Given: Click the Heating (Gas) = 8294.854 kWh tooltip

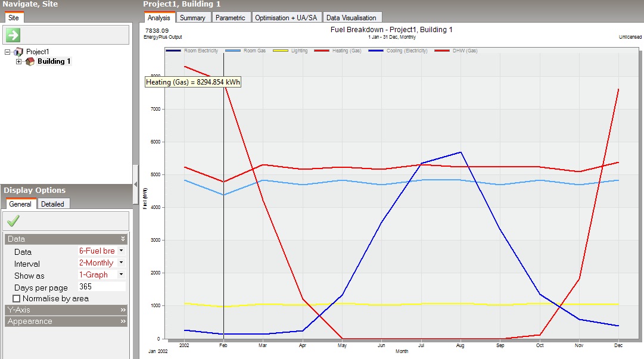Looking at the screenshot, I should pos(193,82).
